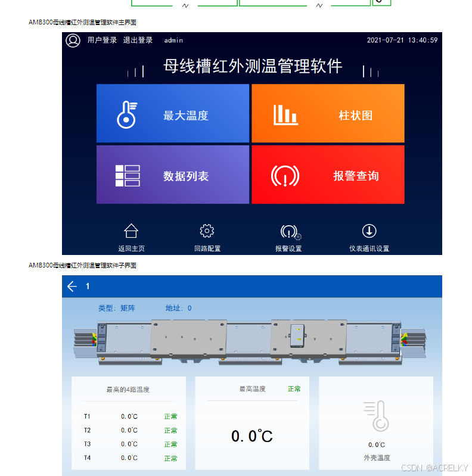Image resolution: width=472 pixels, height=476 pixels.
Task: Click the T3 row 正常 status
Action: point(170,444)
